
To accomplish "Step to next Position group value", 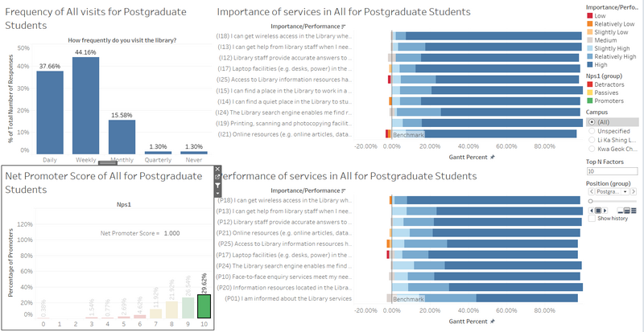I will click(x=634, y=191).
